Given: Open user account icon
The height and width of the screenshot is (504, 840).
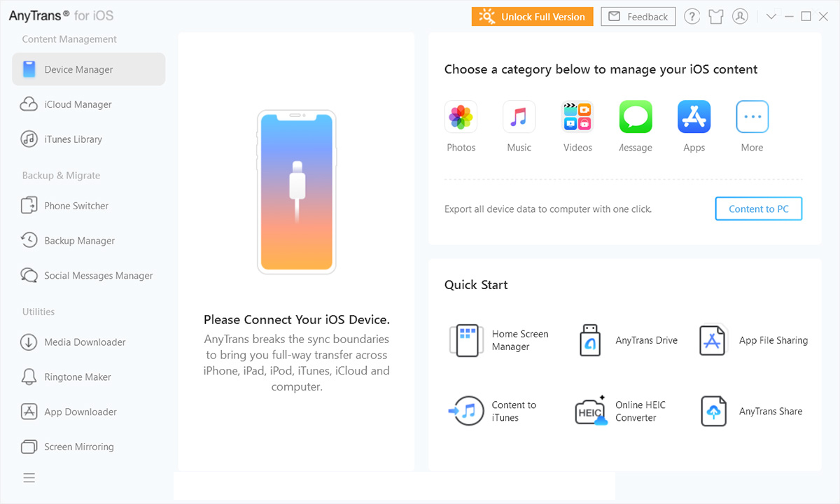Looking at the screenshot, I should tap(740, 17).
